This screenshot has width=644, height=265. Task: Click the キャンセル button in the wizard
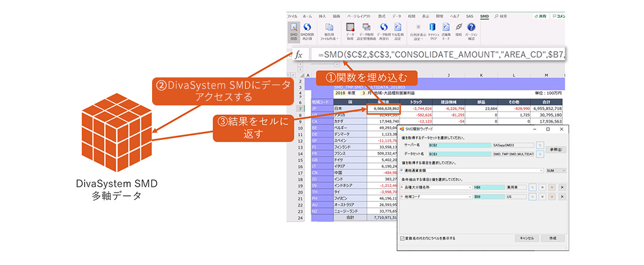pos(526,238)
